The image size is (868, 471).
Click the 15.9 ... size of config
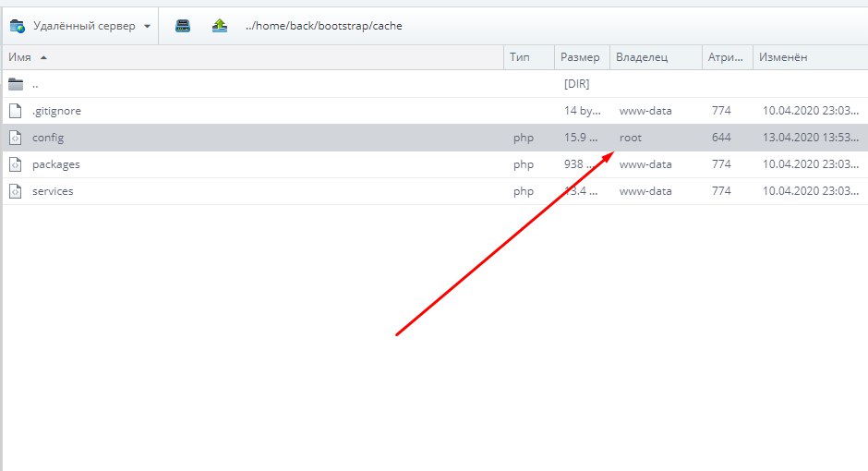click(581, 138)
